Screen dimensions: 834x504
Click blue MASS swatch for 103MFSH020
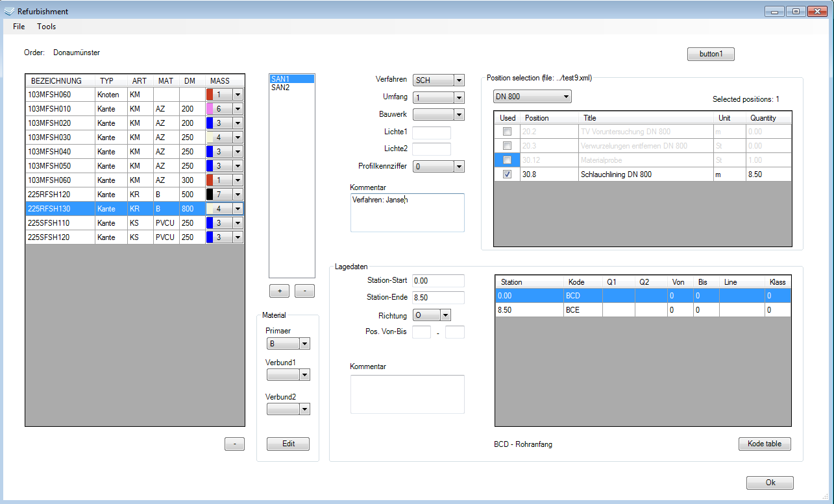pyautogui.click(x=210, y=123)
